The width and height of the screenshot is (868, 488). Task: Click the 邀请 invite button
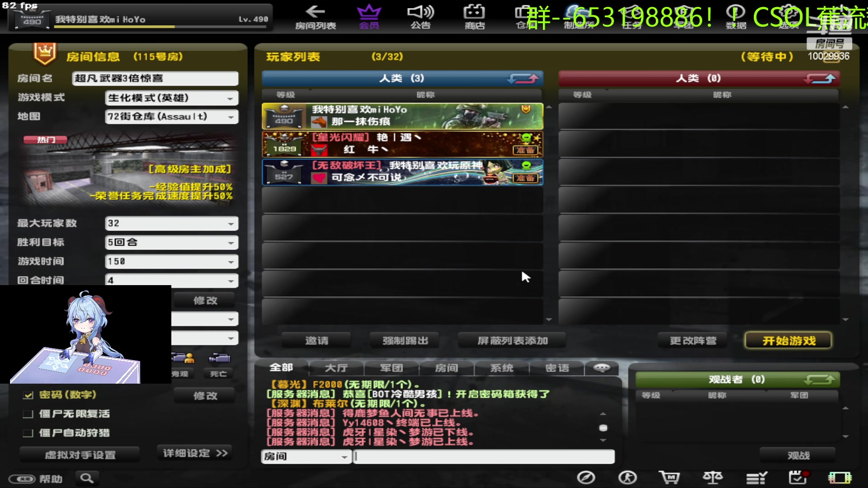point(316,341)
